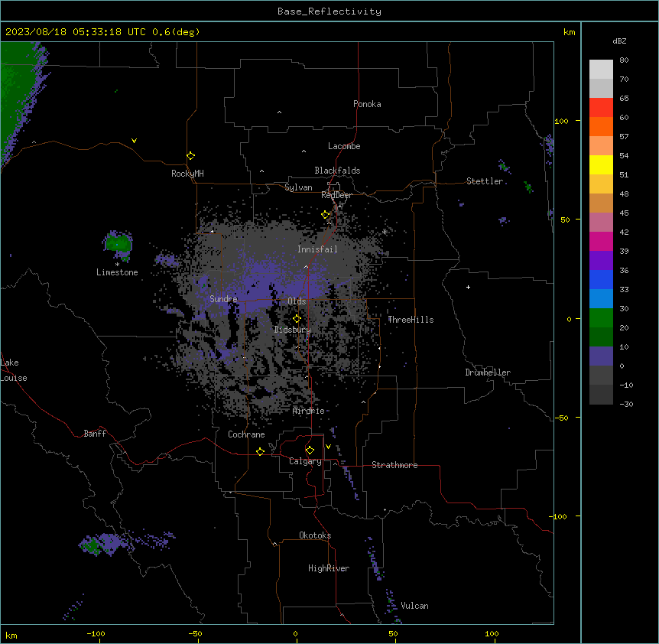Click the km label at top right
This screenshot has width=659, height=644.
coord(569,32)
